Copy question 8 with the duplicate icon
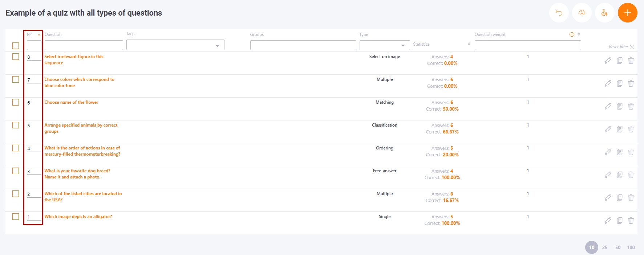The width and height of the screenshot is (644, 255). (620, 61)
